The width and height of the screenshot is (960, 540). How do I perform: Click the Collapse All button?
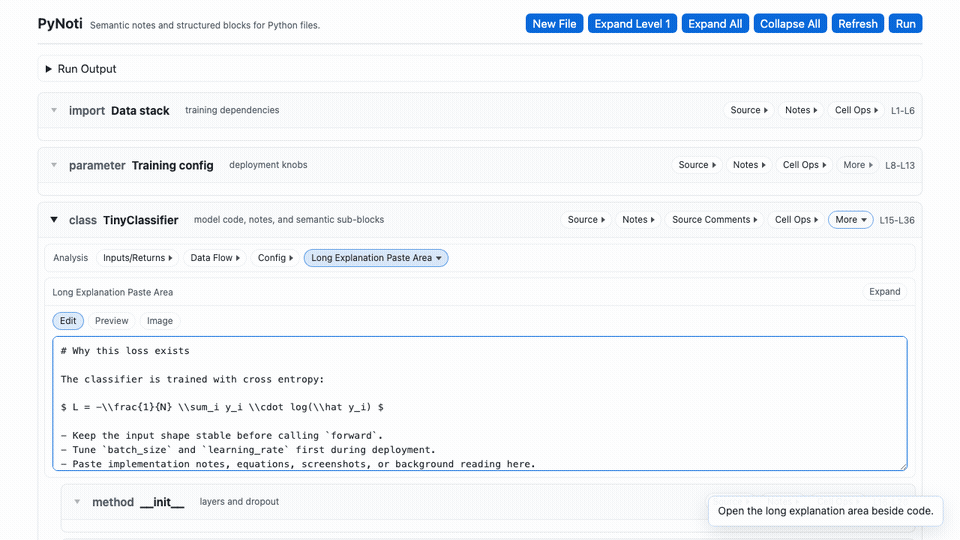(790, 24)
